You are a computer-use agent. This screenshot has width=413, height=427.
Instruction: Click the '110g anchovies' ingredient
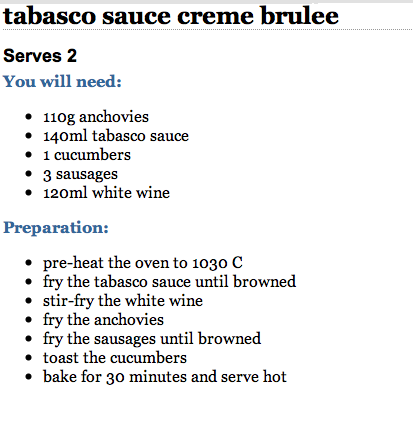[x=96, y=117]
